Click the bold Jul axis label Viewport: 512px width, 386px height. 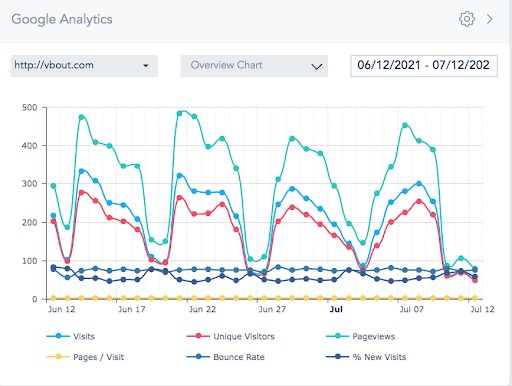pos(336,309)
